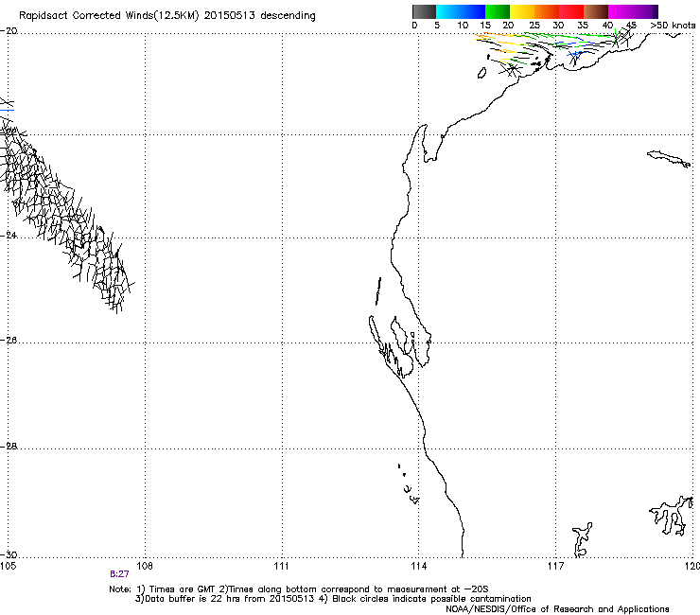Click the brown 35–40 knots legend segment
Viewport: 700px width, 615px height.
tap(596, 11)
